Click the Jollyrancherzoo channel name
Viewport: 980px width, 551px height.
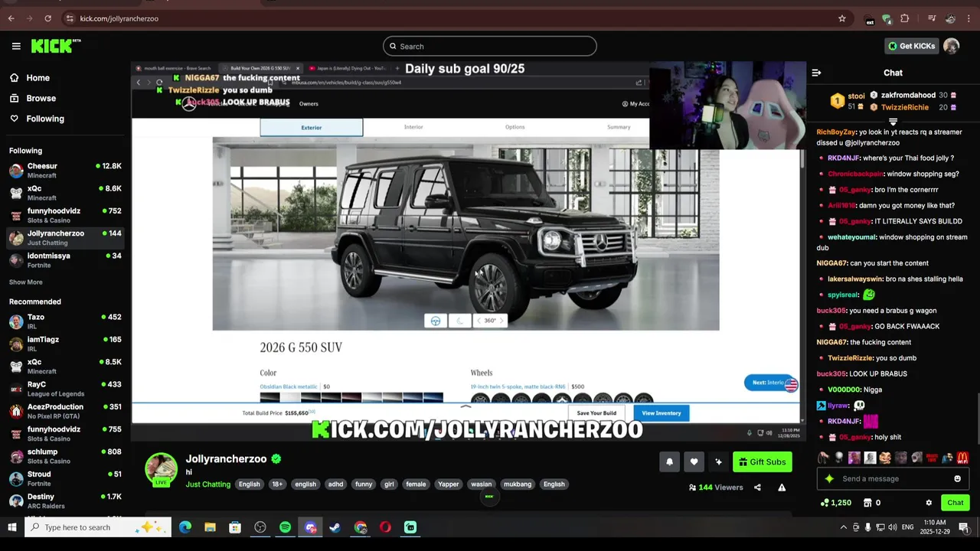(x=226, y=459)
